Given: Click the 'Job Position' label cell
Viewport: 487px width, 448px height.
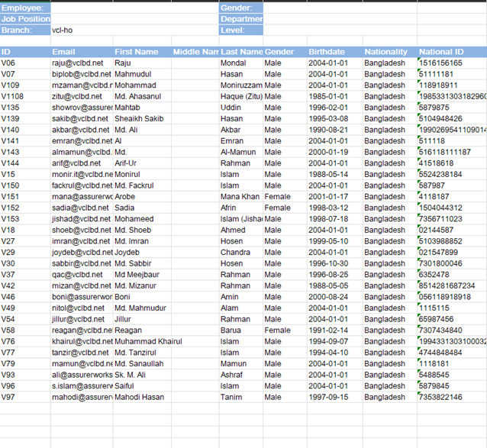Looking at the screenshot, I should 25,19.
